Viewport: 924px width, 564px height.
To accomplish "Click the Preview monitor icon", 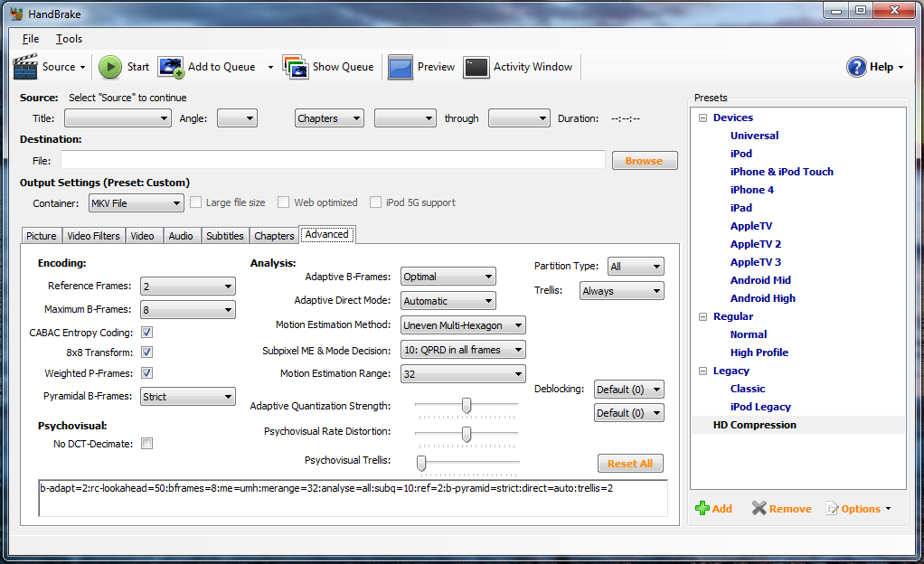I will (401, 67).
